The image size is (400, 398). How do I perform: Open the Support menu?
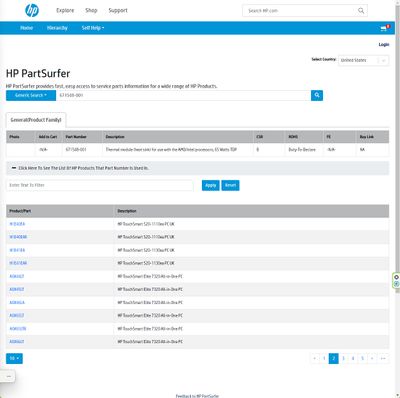coord(118,10)
